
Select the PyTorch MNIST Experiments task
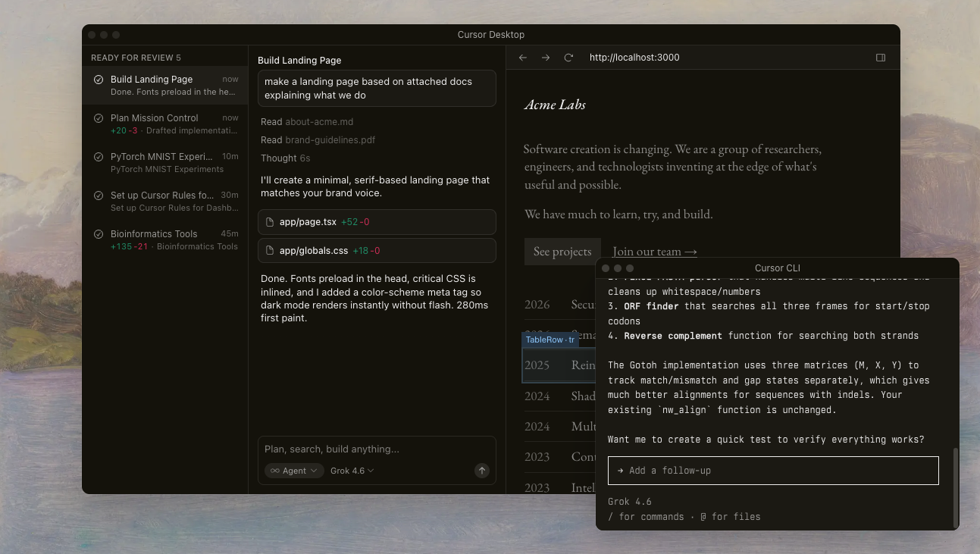(x=165, y=162)
